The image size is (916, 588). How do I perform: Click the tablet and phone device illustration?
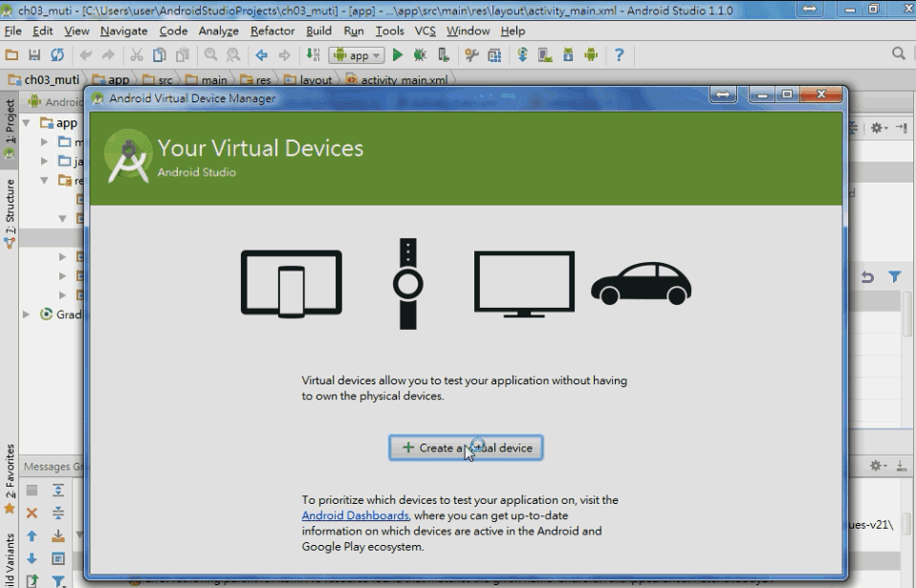[x=292, y=284]
